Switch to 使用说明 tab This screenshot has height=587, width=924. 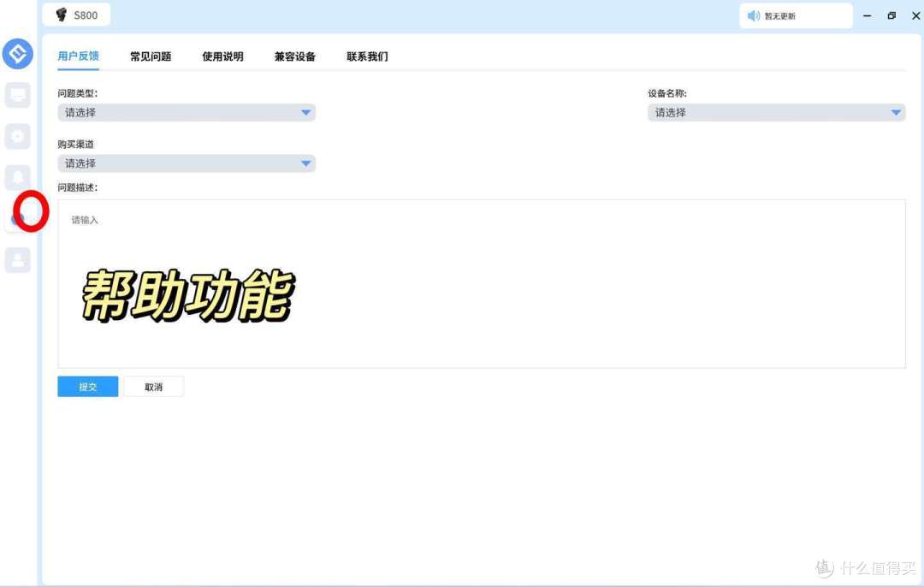222,56
